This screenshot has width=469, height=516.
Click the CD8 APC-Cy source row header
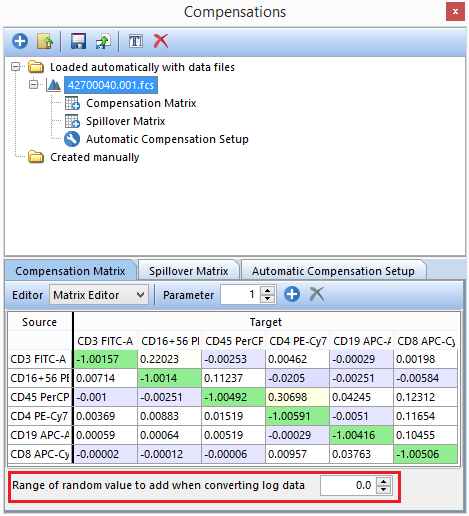[40, 454]
